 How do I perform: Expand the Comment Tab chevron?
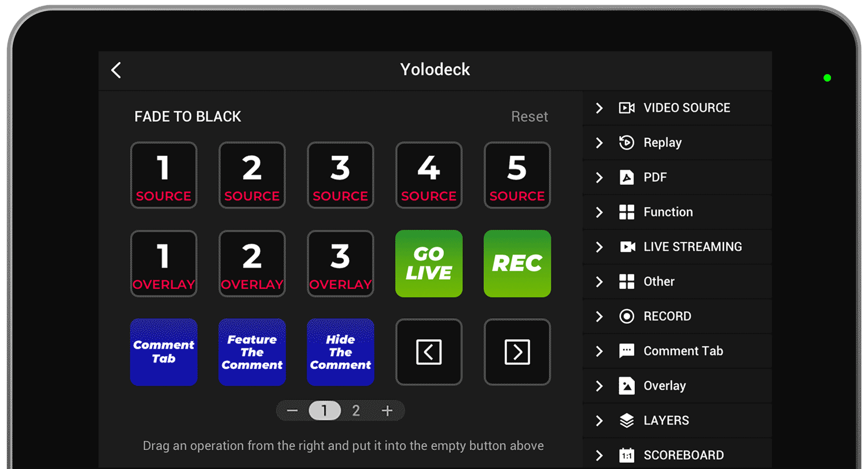[x=599, y=351]
